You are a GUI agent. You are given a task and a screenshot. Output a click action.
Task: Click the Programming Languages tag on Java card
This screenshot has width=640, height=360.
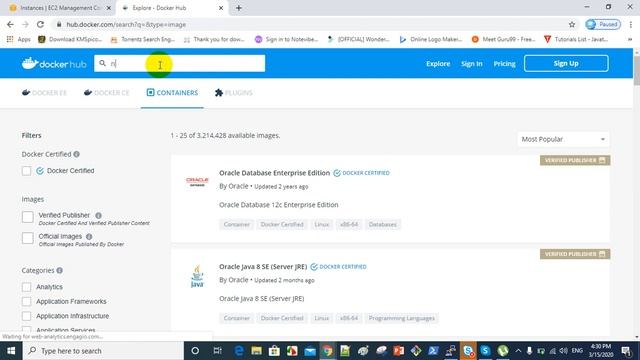(x=401, y=318)
